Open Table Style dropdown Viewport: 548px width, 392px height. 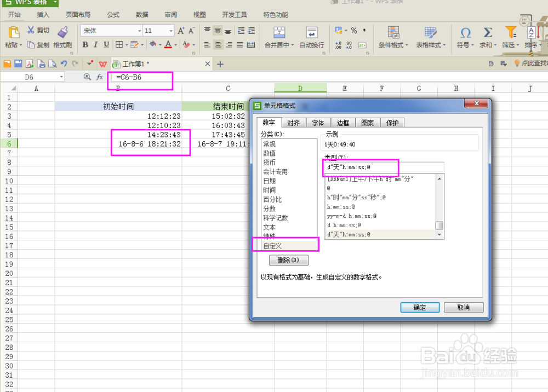[431, 45]
